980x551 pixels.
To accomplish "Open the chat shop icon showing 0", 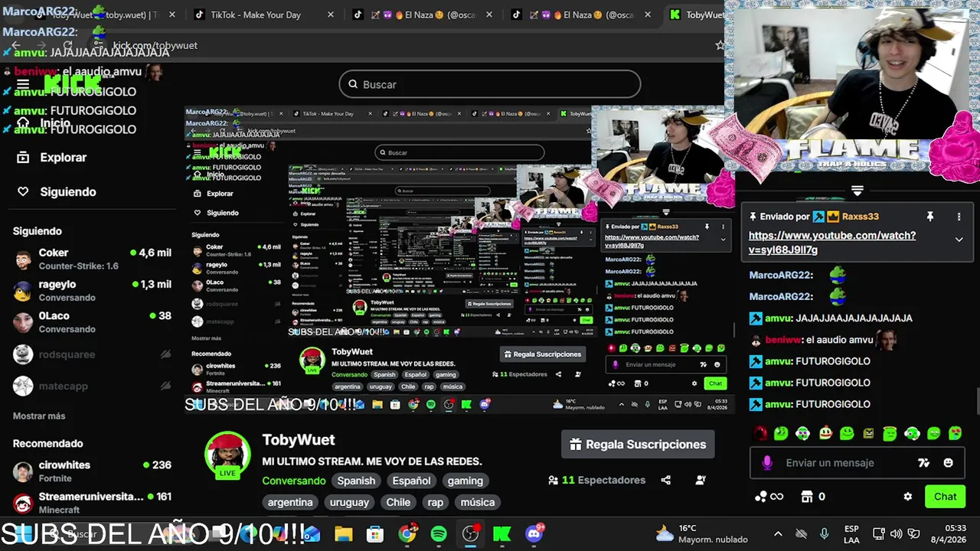I will 812,497.
